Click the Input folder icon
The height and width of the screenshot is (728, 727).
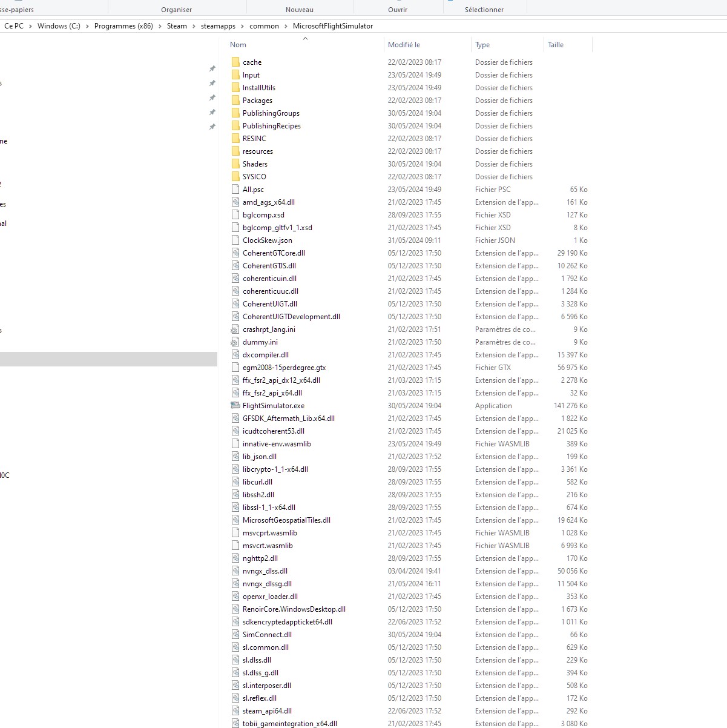pyautogui.click(x=235, y=74)
